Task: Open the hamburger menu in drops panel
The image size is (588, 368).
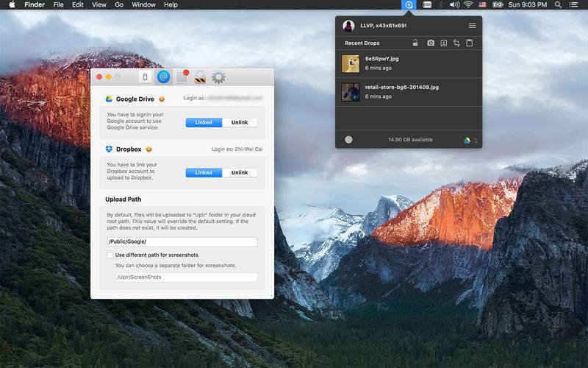Action: [x=472, y=26]
